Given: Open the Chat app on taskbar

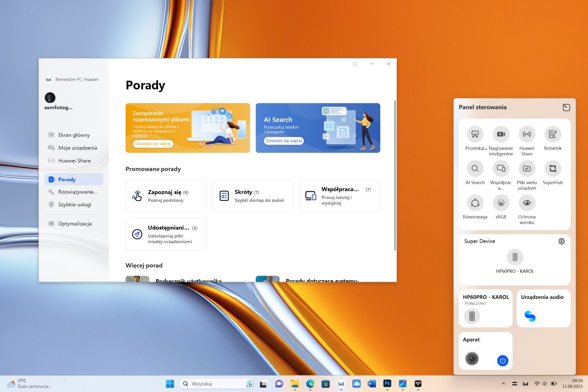Looking at the screenshot, I should (x=279, y=384).
